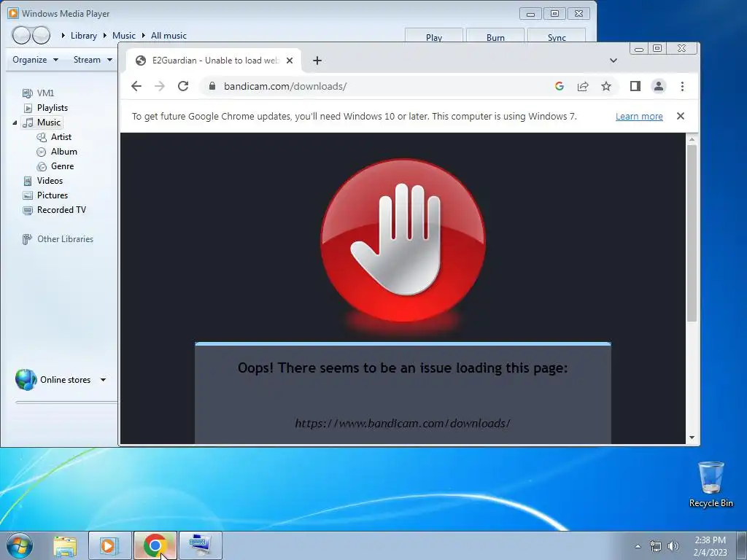Select Genre under Music
The image size is (747, 560).
pyautogui.click(x=55, y=166)
